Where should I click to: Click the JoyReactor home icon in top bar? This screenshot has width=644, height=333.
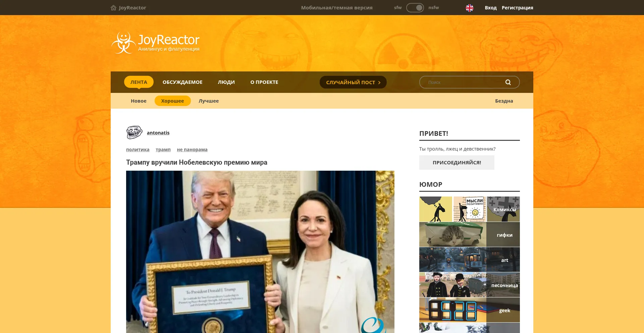[113, 8]
